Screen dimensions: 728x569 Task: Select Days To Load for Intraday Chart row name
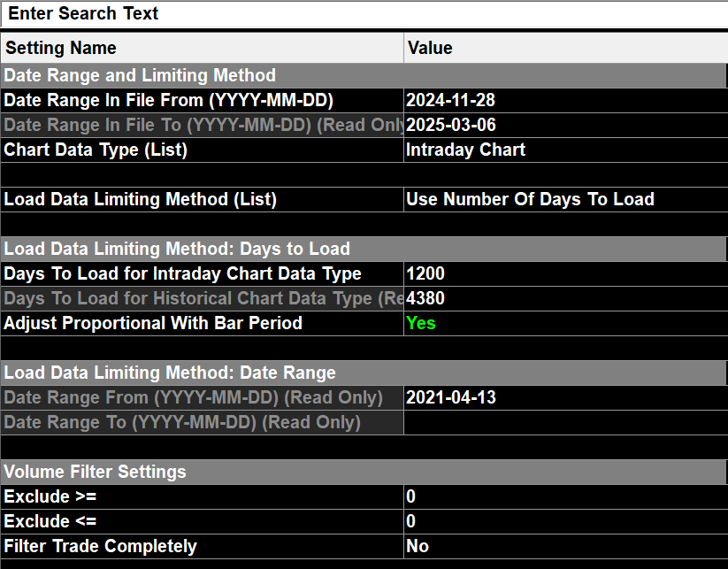[x=202, y=273]
